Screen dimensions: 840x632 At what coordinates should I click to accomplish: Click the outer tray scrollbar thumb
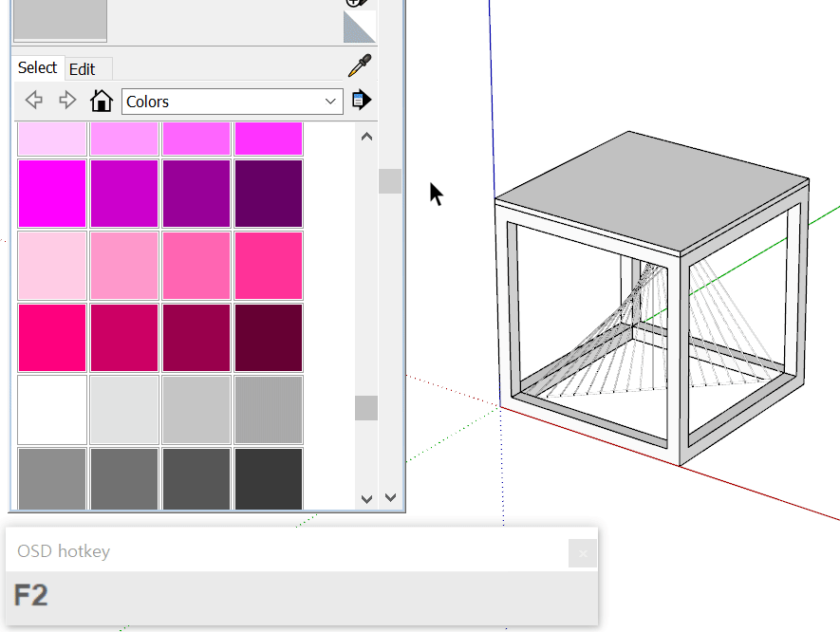click(x=390, y=181)
